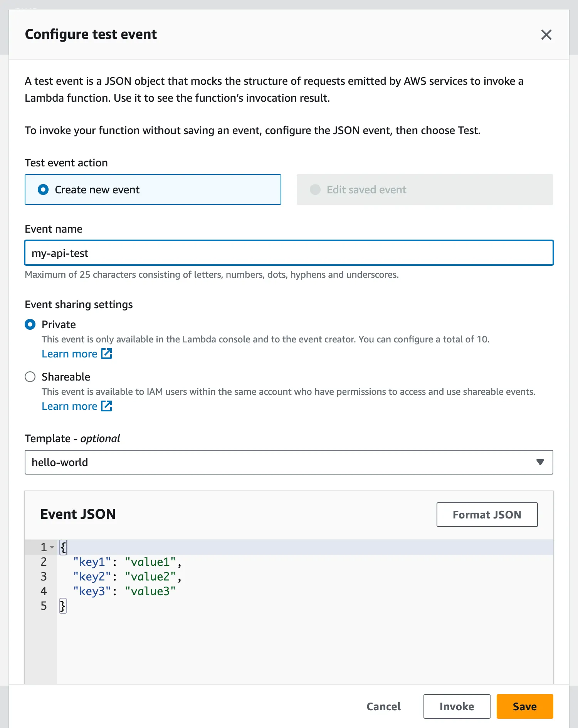The height and width of the screenshot is (728, 578).
Task: Click line number 3 in JSON editor gutter
Action: [x=44, y=577]
